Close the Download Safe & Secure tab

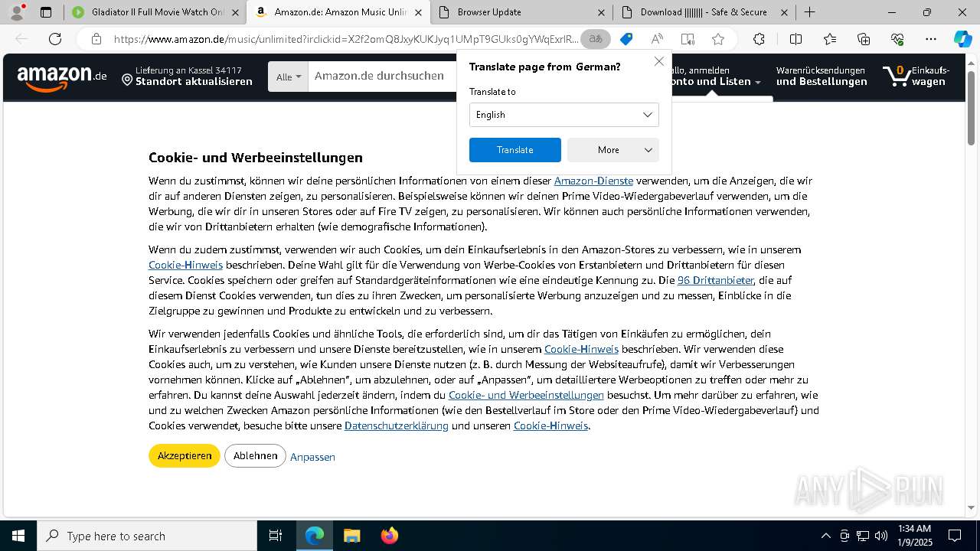(x=784, y=12)
